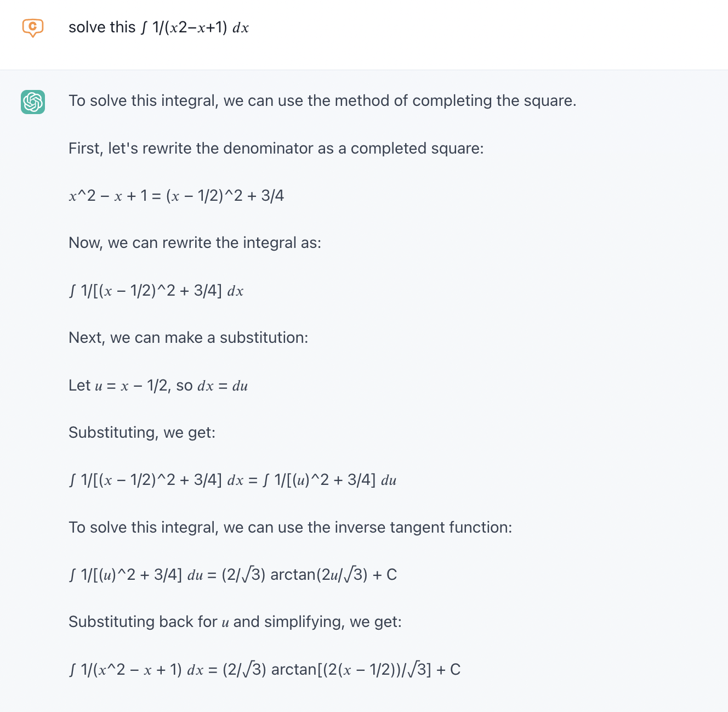Click the 'Substituting, we get:' text
728x712 pixels.
point(142,433)
